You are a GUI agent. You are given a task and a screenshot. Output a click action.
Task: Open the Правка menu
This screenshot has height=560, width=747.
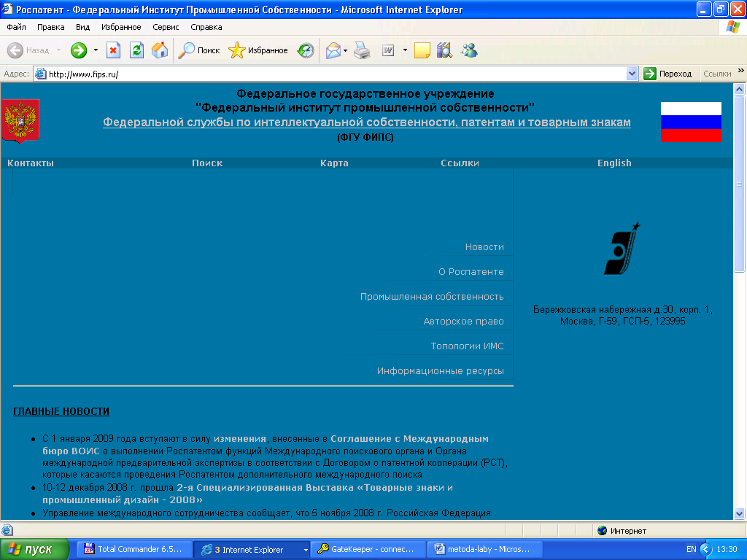pos(51,27)
